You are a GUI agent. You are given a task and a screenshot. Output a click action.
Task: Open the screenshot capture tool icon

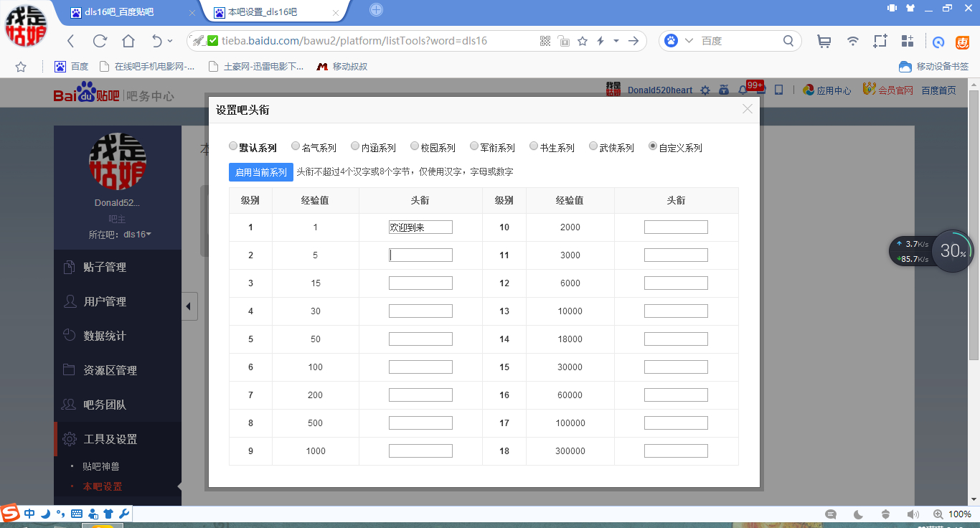pyautogui.click(x=880, y=41)
